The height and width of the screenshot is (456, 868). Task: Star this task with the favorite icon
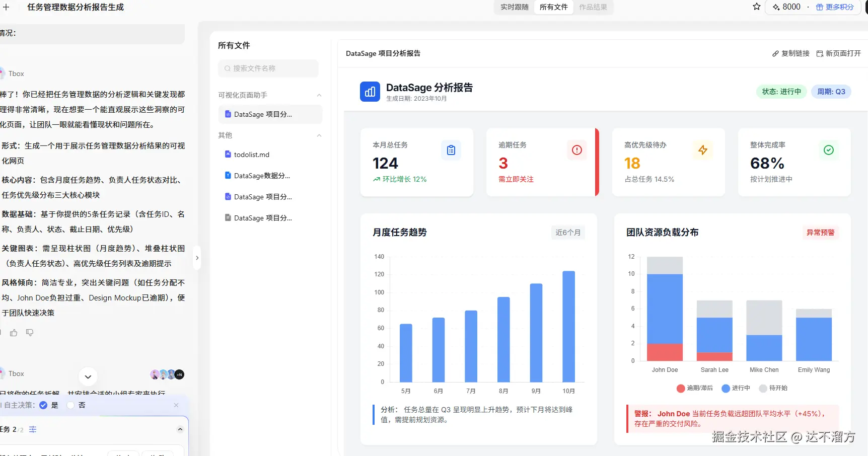click(x=756, y=7)
